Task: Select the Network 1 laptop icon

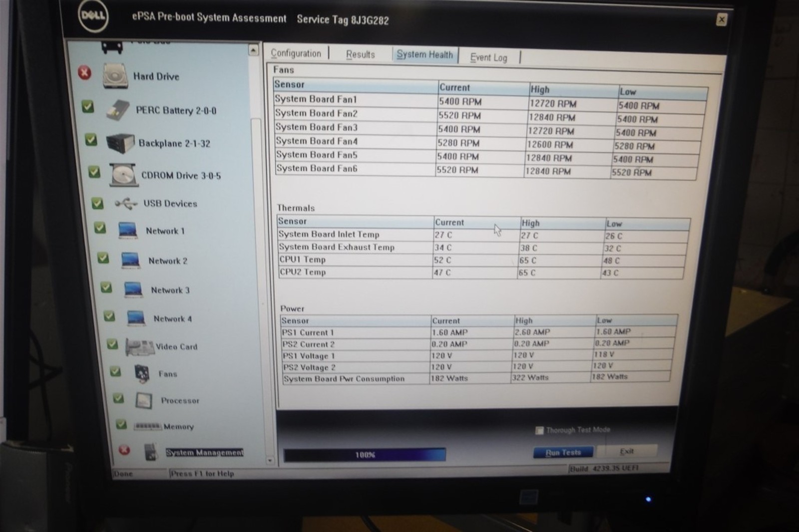Action: click(128, 230)
